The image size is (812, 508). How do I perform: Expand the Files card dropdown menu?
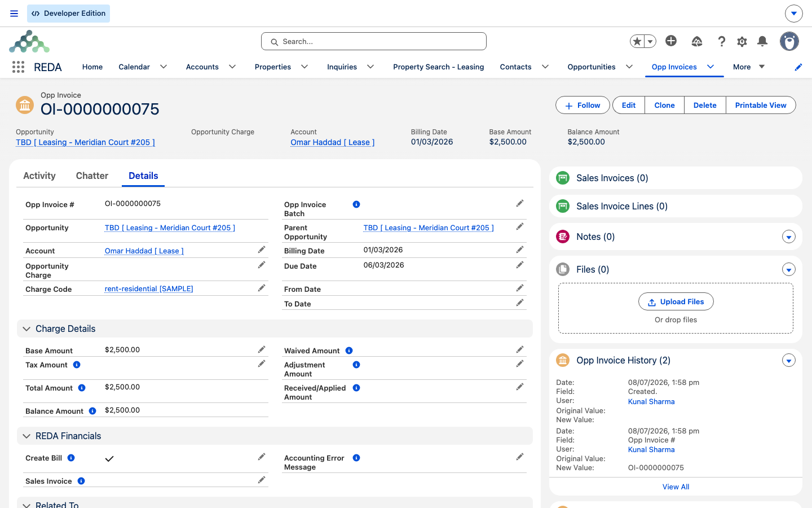click(x=789, y=270)
